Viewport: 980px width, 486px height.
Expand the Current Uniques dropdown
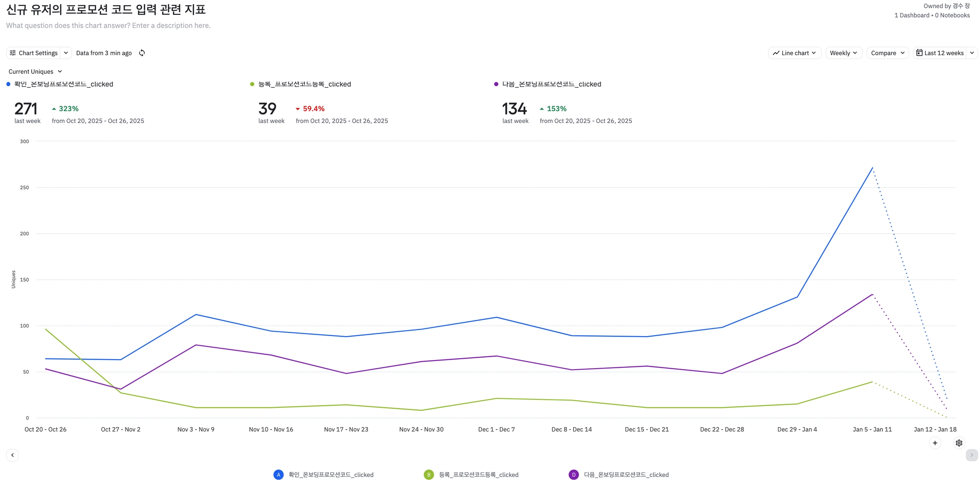click(35, 72)
